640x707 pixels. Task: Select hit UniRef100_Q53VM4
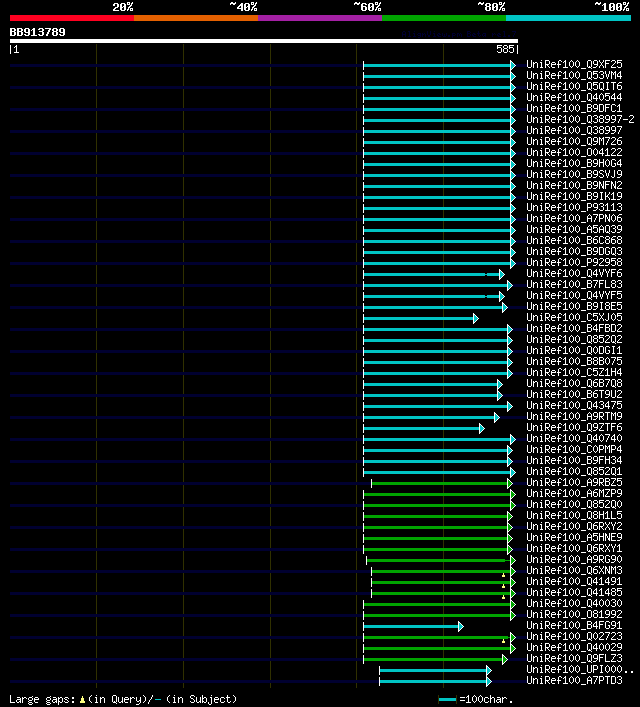click(574, 75)
